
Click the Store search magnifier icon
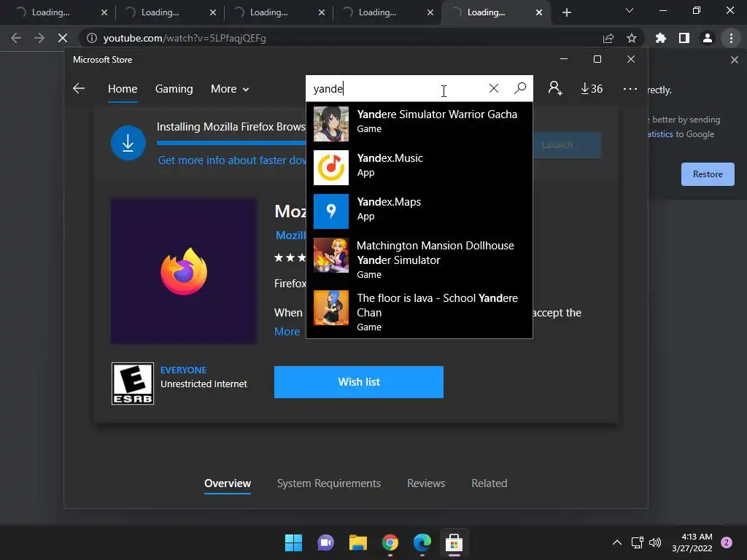click(x=520, y=88)
